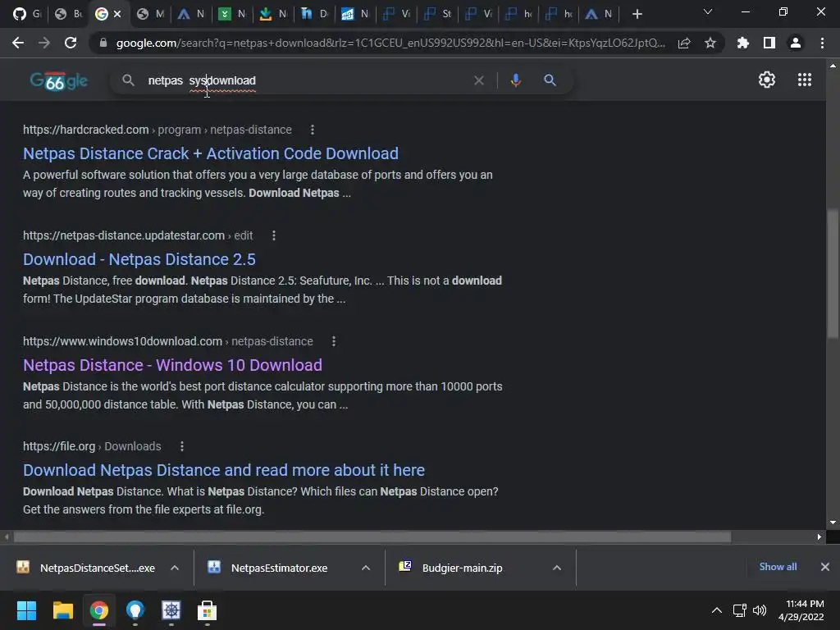Open volume control tray icon

point(759,610)
